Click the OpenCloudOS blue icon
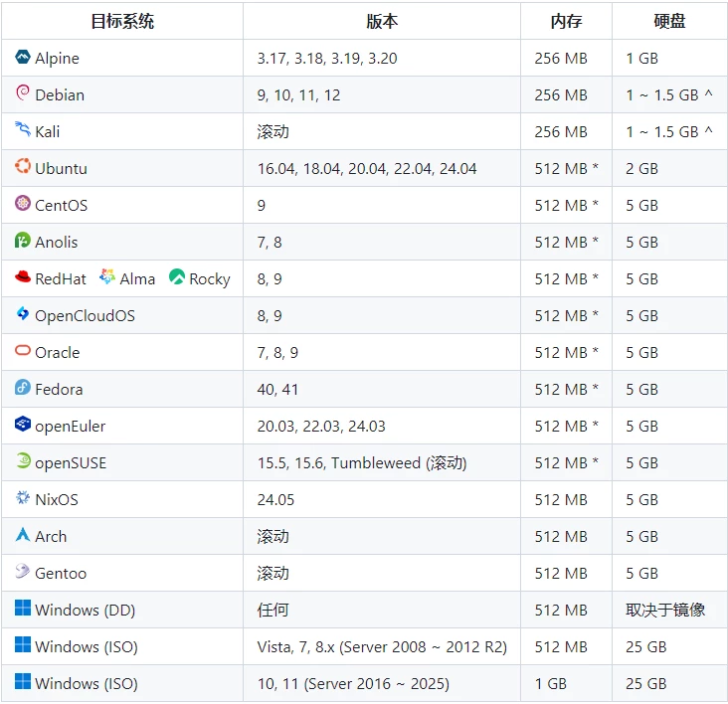The image size is (728, 704). click(23, 314)
